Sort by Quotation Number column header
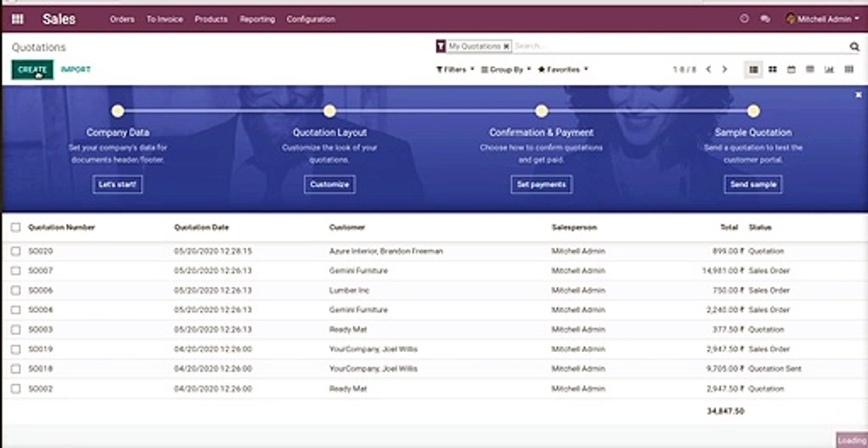The height and width of the screenshot is (448, 868). (x=62, y=228)
